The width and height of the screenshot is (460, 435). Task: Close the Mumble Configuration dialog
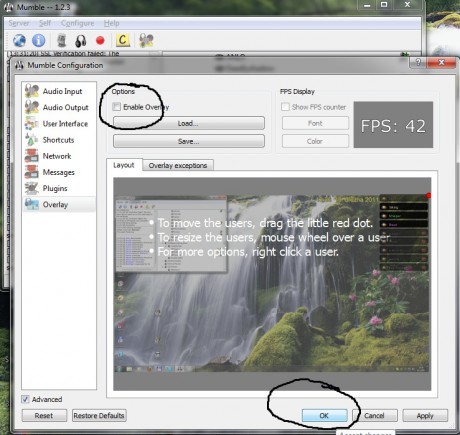click(441, 62)
